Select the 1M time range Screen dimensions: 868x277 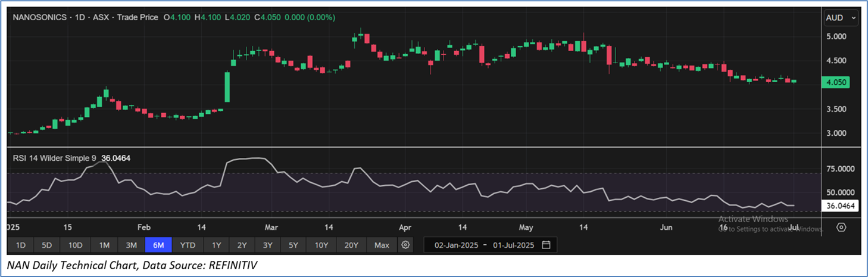coord(104,245)
